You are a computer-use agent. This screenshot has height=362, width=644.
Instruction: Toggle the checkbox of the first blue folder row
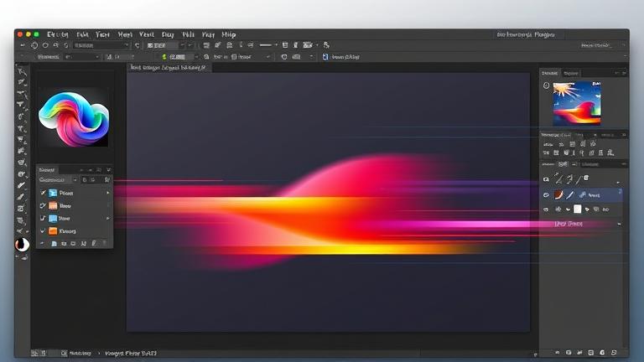[x=43, y=193]
